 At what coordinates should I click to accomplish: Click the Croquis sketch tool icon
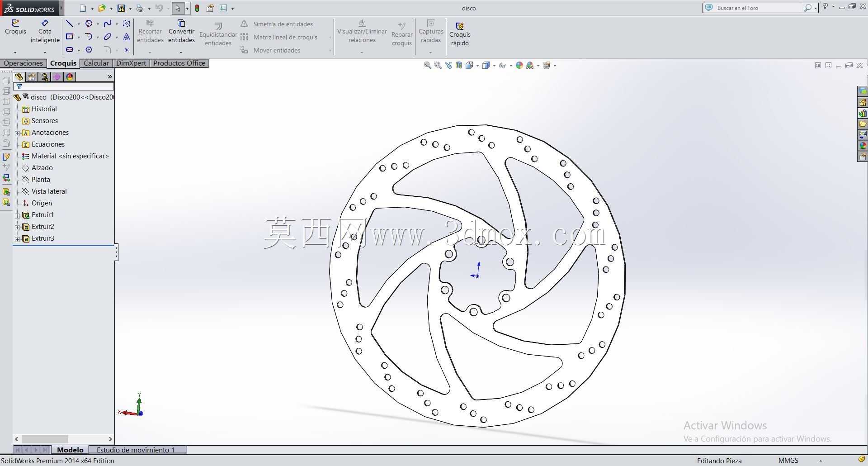15,23
